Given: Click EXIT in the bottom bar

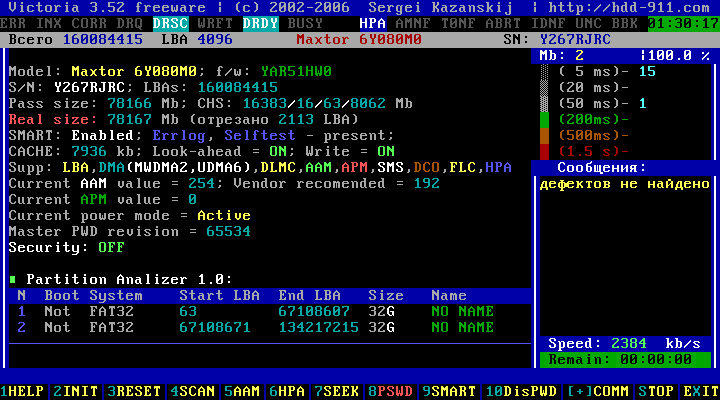Looking at the screenshot, I should (701, 391).
